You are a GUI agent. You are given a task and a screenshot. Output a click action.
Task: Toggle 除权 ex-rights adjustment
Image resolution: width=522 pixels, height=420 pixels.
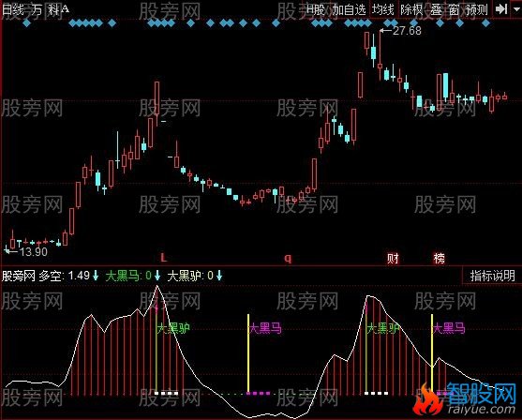tap(411, 9)
